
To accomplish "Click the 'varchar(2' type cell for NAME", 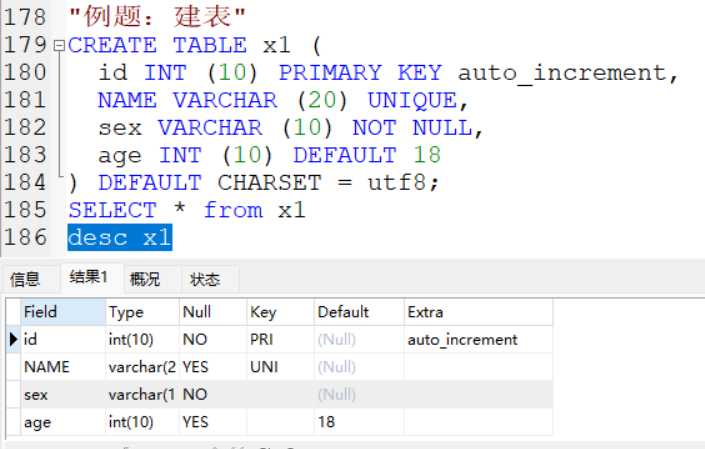I will pos(143,367).
